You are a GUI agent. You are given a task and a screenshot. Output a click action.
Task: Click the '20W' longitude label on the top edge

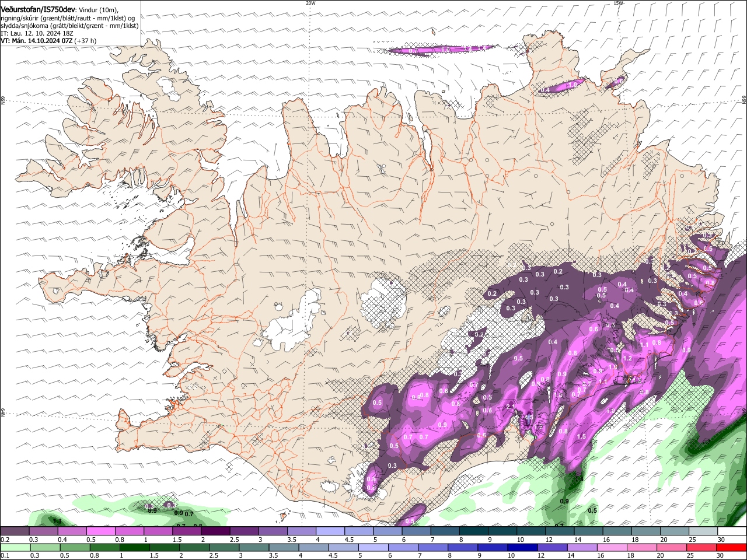(x=310, y=3)
